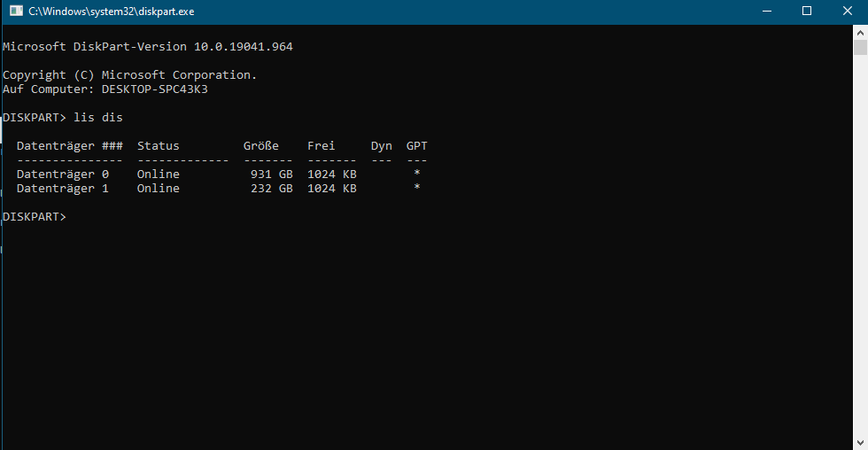Click the 1024 KB free value for Datenträger 1
Screen dimensions: 868x450
[332, 189]
